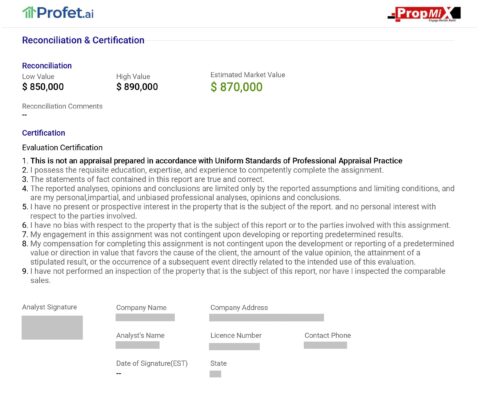Click the Estimated Market Value $ 870,000
This screenshot has height=397, width=480.
coord(236,87)
